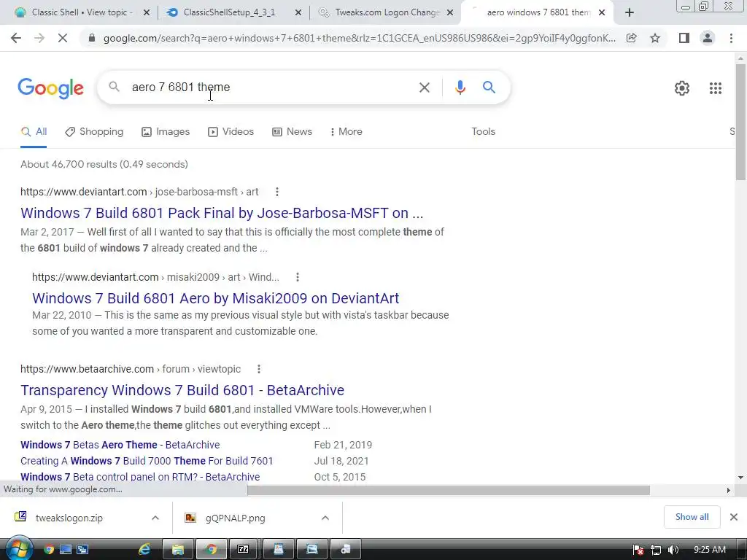This screenshot has height=560, width=747.
Task: Open tweakslogon.zip download
Action: click(x=69, y=518)
